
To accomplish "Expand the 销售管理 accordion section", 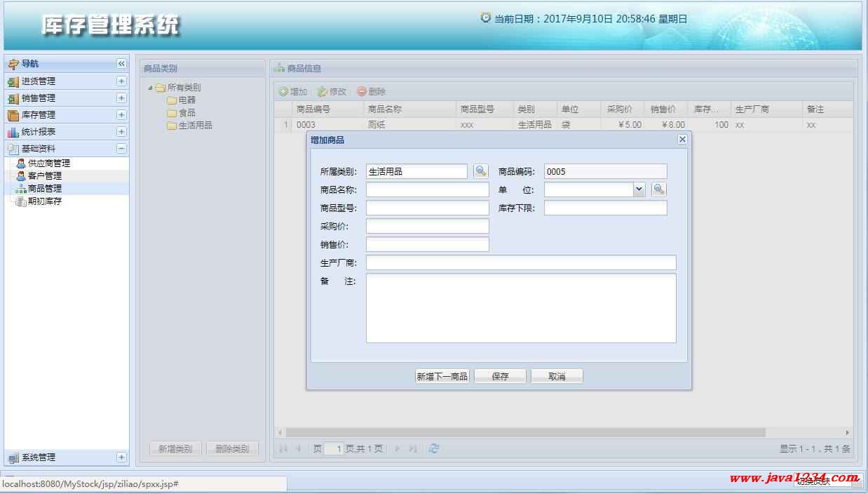I will tap(121, 98).
